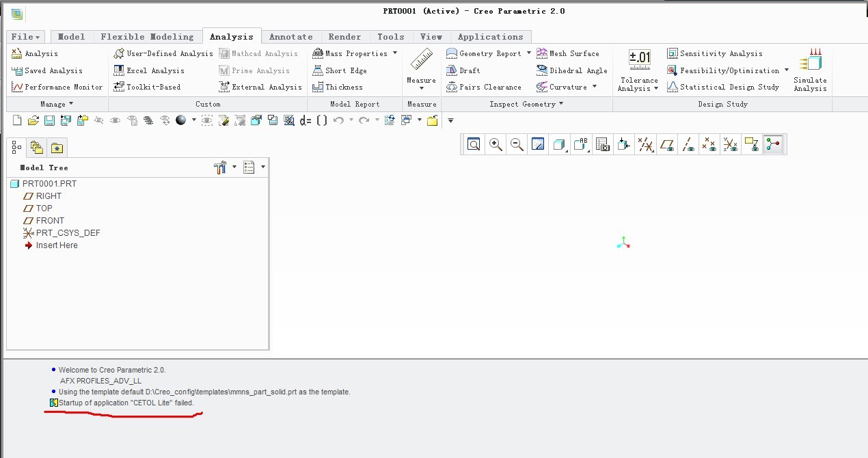Click the Regenerate model icon
The height and width of the screenshot is (458, 868).
[x=390, y=120]
